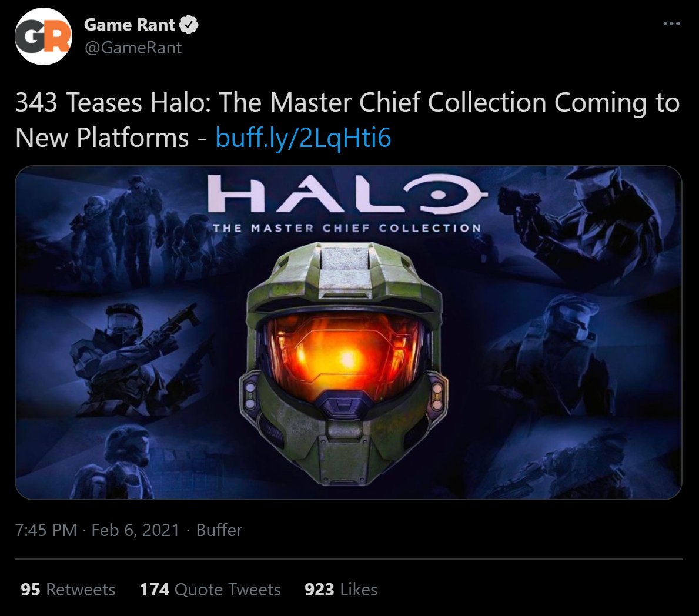The width and height of the screenshot is (699, 616).
Task: Click 'The Master Chief Collection' subtitle text
Action: click(x=347, y=228)
